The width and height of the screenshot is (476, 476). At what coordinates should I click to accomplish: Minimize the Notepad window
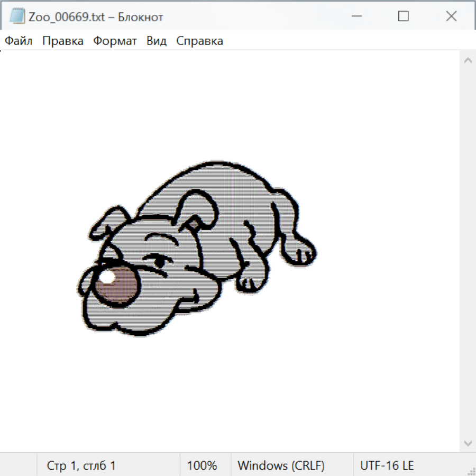[x=355, y=16]
